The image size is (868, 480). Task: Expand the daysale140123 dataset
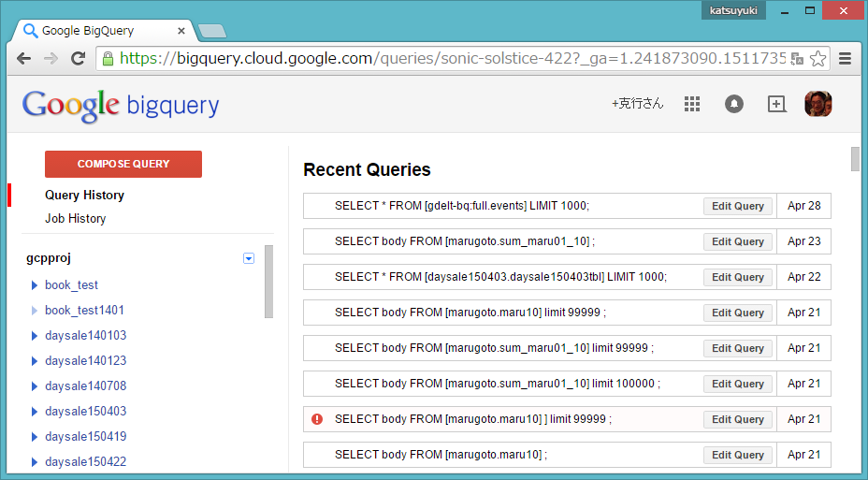(x=35, y=361)
